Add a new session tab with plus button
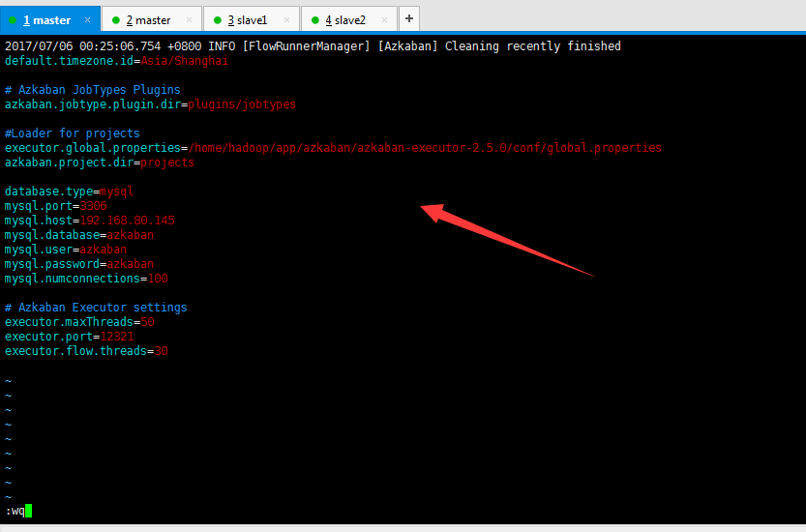806x532 pixels. 409,19
